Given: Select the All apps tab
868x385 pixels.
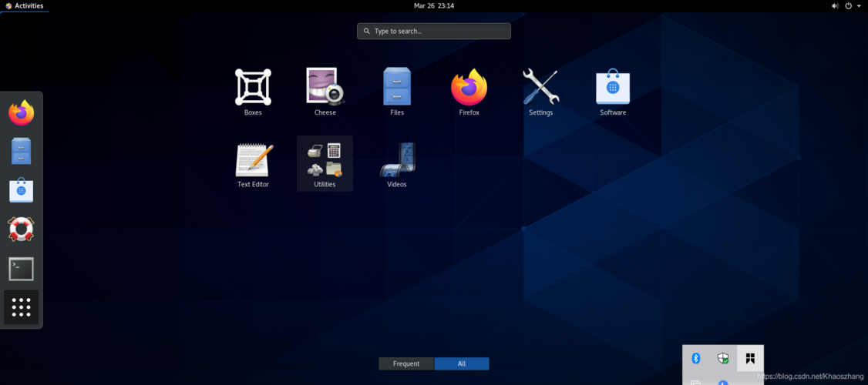Looking at the screenshot, I should 462,363.
